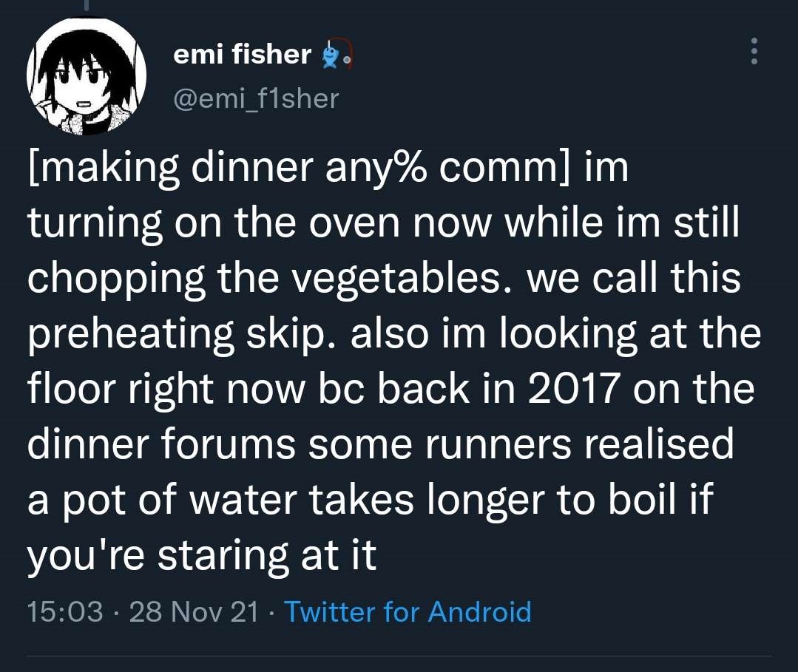The height and width of the screenshot is (672, 798).
Task: Tap the last line "you're staring at it"
Action: [x=202, y=556]
